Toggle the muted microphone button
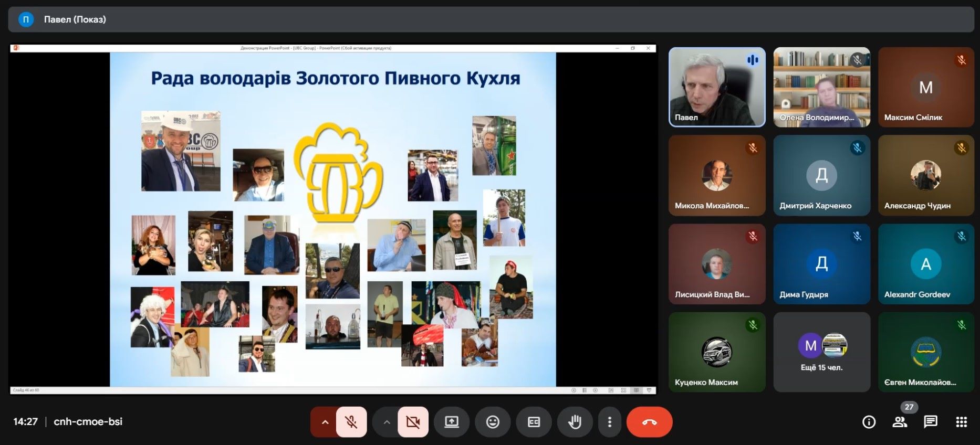The image size is (980, 445). tap(351, 422)
